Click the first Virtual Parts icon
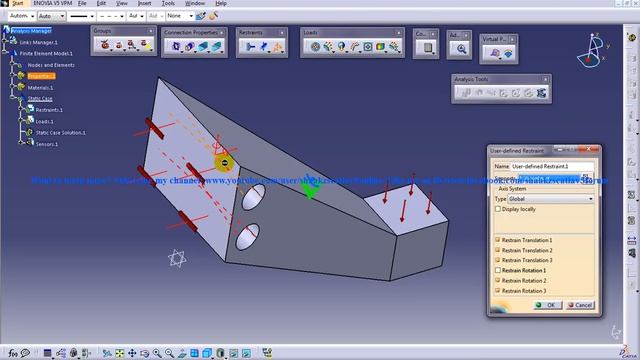Viewport: 640px width, 360px height. [495, 53]
